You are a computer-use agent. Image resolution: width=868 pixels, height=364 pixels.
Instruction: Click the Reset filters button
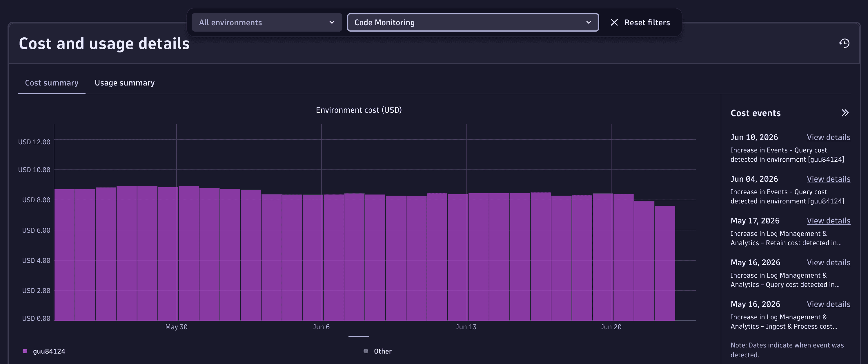(x=640, y=22)
